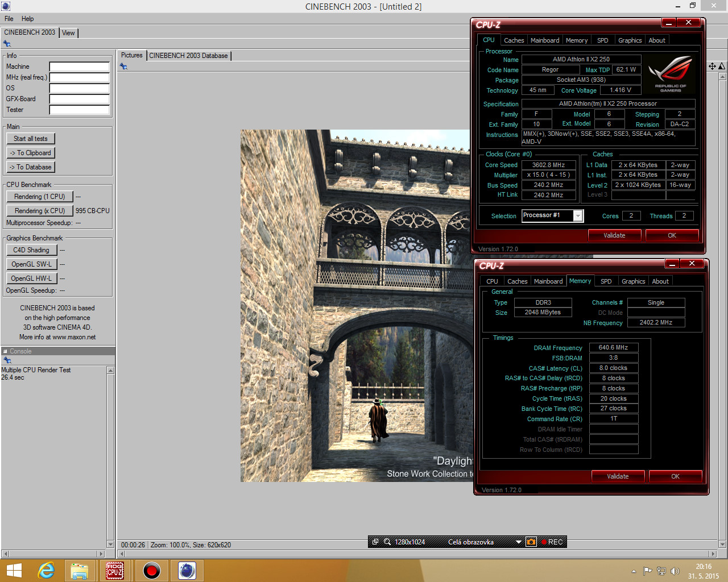Screen dimensions: 728x582
Task: Click the pin icon under CINEBENCH 2003 tab
Action: [x=7, y=44]
